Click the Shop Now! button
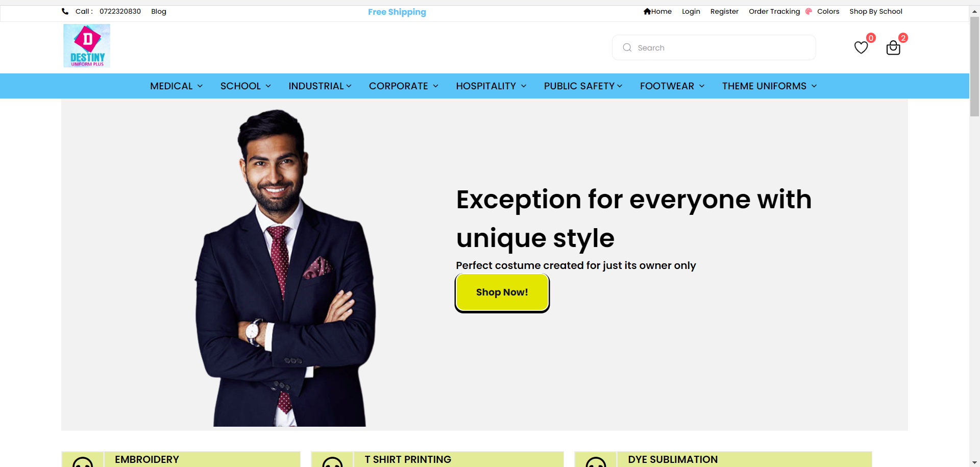Viewport: 980px width, 467px height. point(502,292)
